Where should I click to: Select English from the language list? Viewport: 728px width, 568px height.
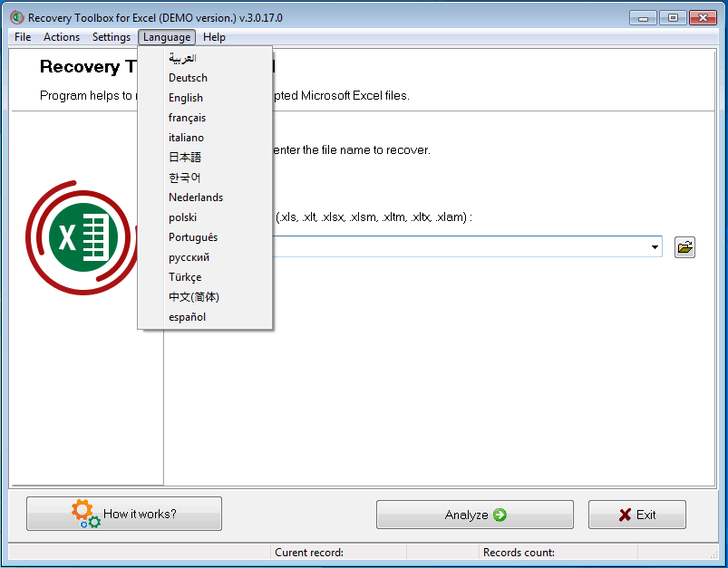(x=186, y=97)
